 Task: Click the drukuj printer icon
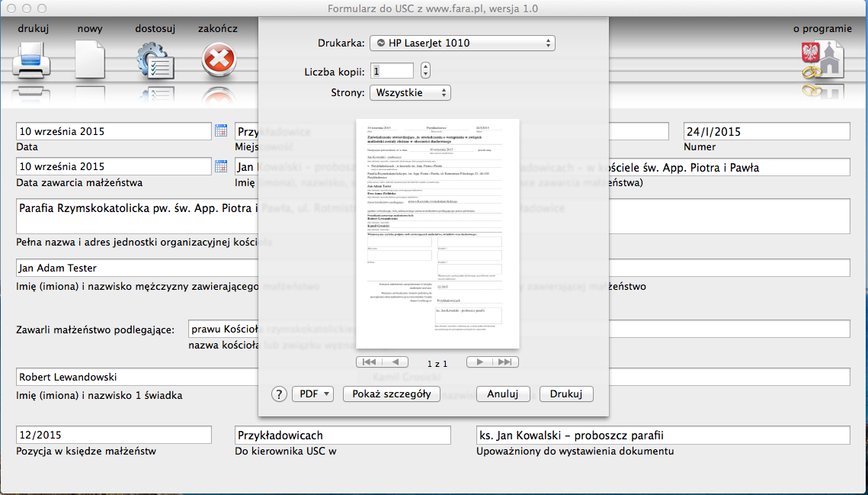point(31,59)
